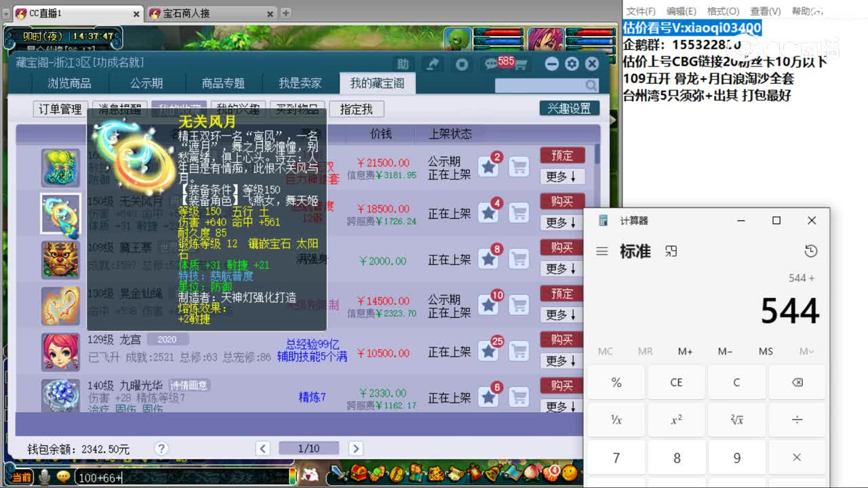The height and width of the screenshot is (488, 868).
Task: Expand 更多 menu for ¥14500.00 item
Action: (x=561, y=314)
